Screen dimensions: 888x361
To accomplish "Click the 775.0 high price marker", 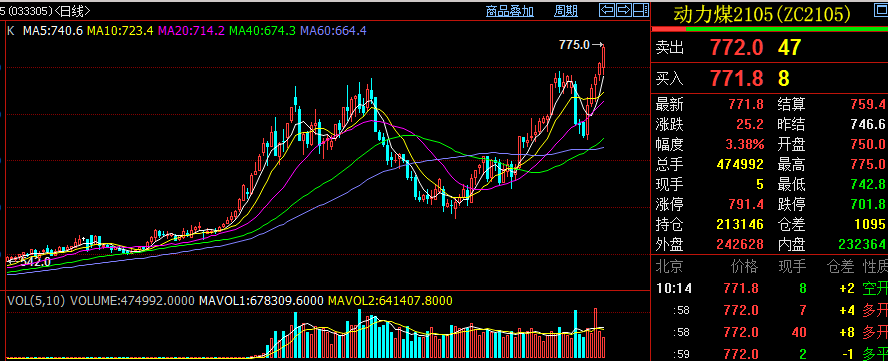I will tap(574, 44).
